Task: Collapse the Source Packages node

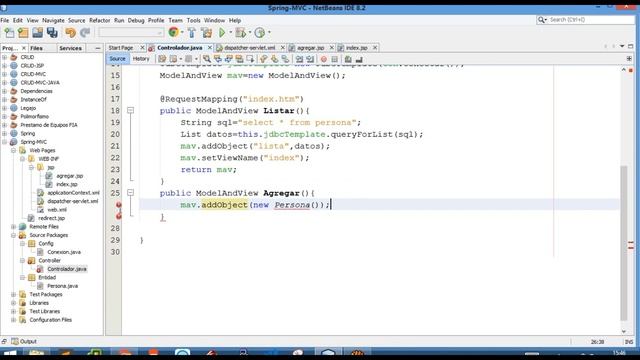Action: [13, 235]
